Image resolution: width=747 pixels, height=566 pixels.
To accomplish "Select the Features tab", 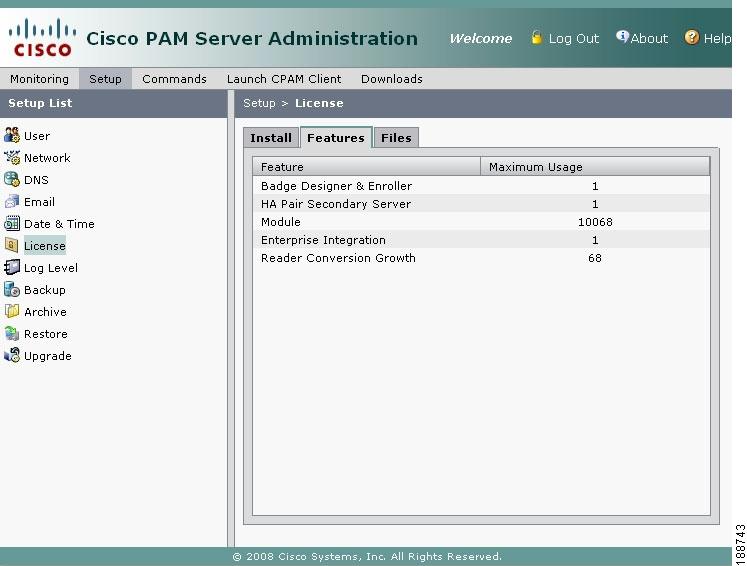I will click(x=336, y=138).
